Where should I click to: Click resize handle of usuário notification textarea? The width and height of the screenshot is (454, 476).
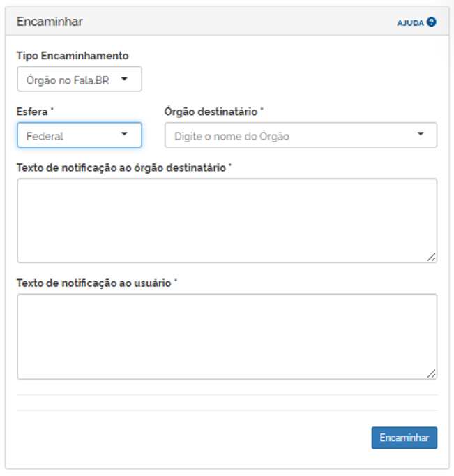pos(432,373)
